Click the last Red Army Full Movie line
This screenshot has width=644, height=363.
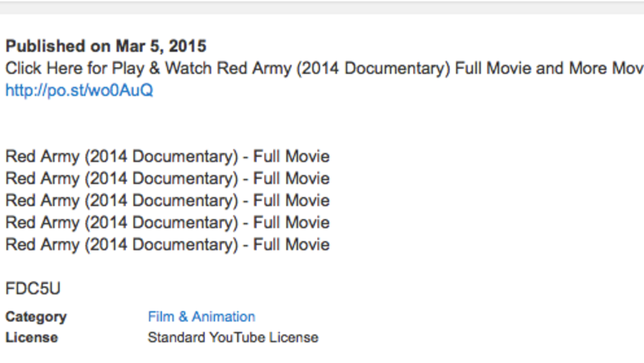[168, 245]
